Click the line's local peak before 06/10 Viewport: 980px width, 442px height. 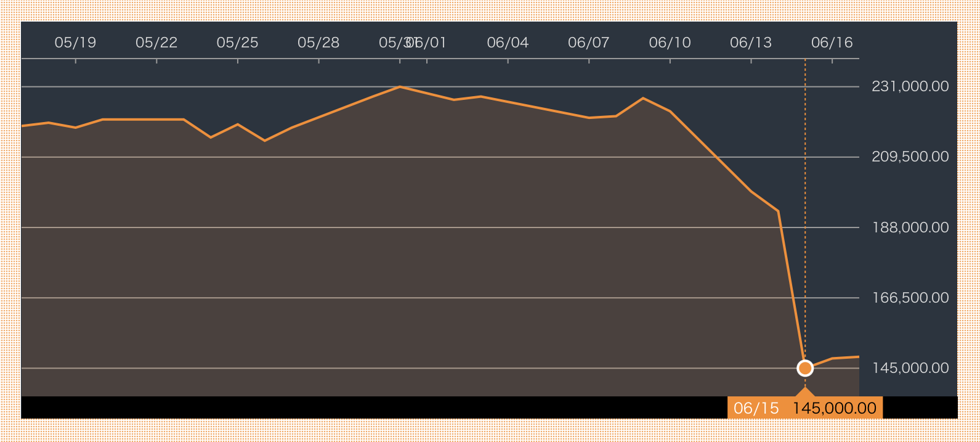point(642,98)
